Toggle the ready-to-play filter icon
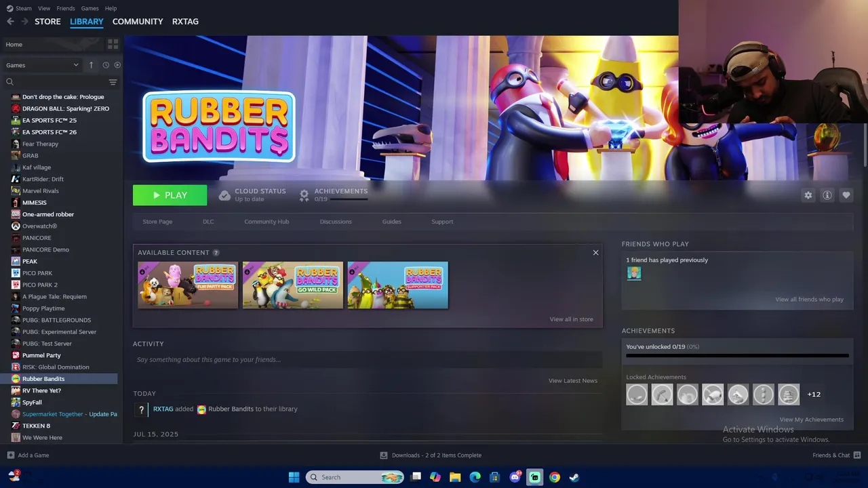The image size is (868, 488). [x=117, y=65]
